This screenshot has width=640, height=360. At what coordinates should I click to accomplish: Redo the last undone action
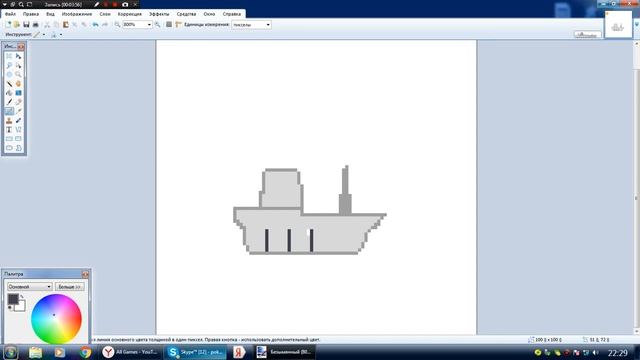pyautogui.click(x=104, y=25)
